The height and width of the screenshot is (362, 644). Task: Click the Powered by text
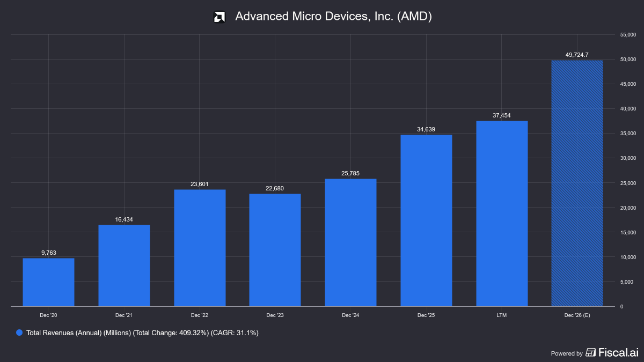567,353
